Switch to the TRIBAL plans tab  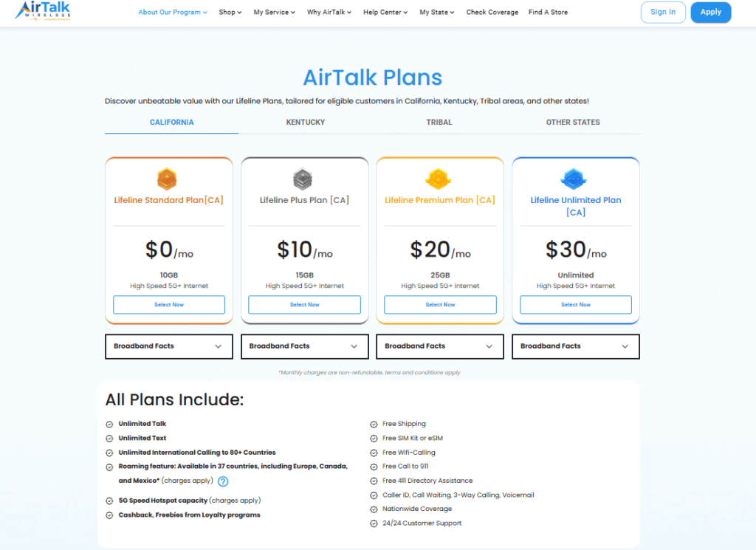[x=439, y=122]
